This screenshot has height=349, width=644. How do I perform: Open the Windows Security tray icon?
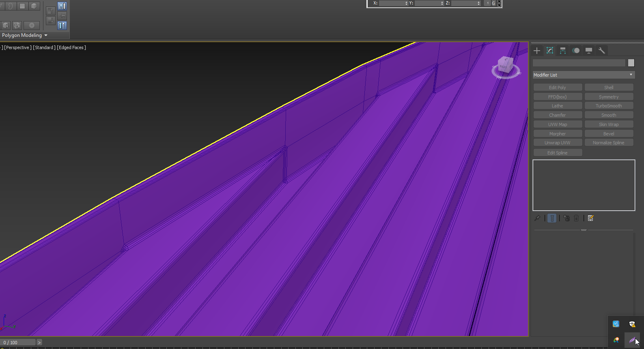coord(632,324)
